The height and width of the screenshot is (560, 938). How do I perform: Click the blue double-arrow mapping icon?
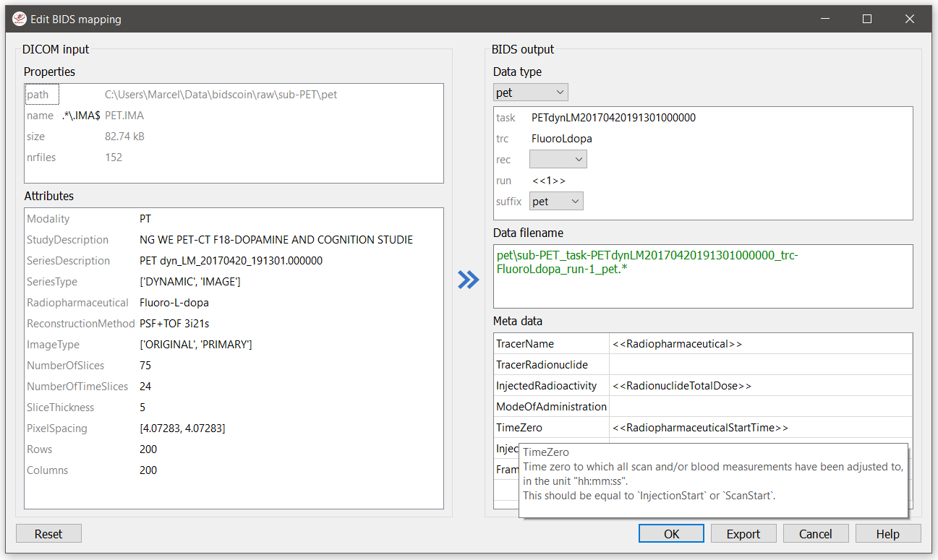point(469,280)
